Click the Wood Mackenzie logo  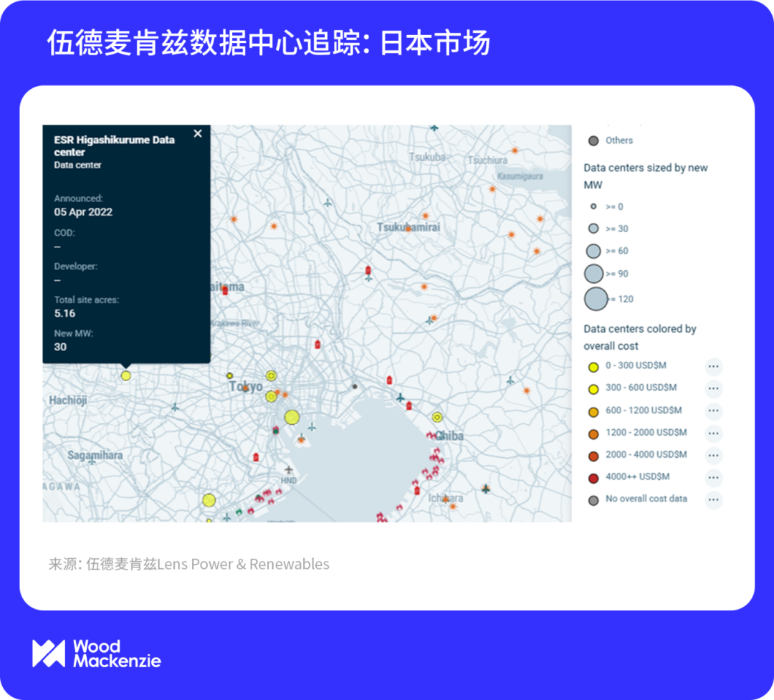pyautogui.click(x=97, y=653)
